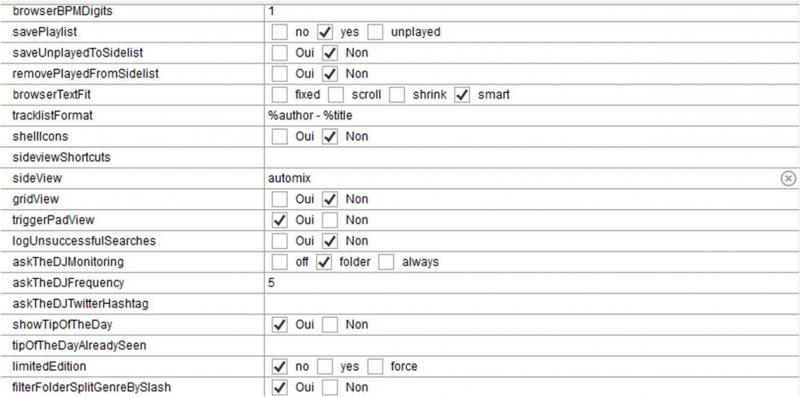This screenshot has width=800, height=397.
Task: Click the askTheDJFrequency value field
Action: click(532, 283)
